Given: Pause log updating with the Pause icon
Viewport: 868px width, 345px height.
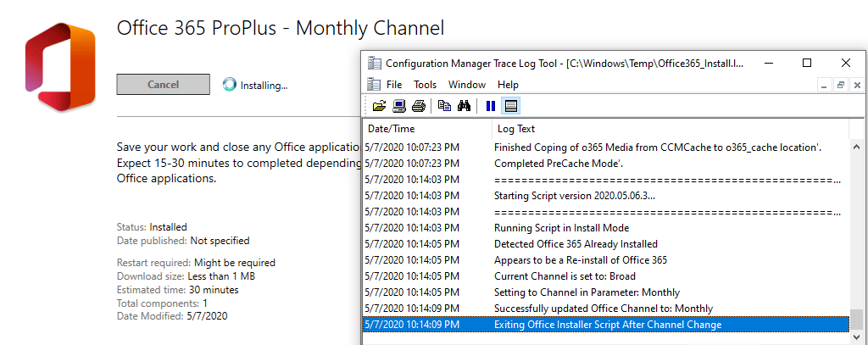Looking at the screenshot, I should [490, 106].
